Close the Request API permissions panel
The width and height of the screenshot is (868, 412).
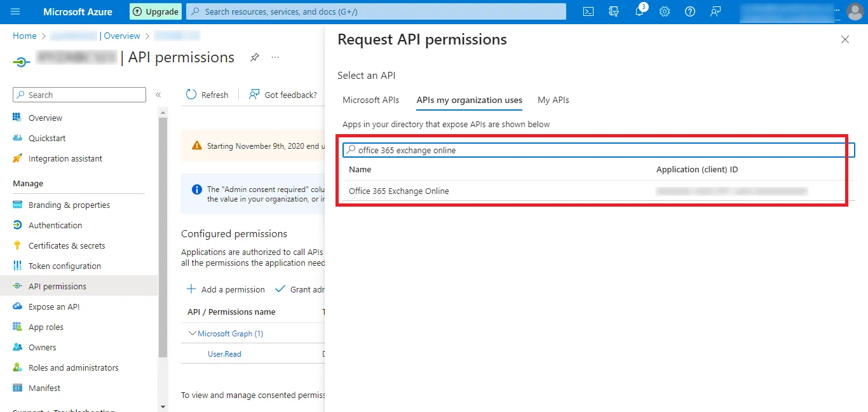[844, 39]
